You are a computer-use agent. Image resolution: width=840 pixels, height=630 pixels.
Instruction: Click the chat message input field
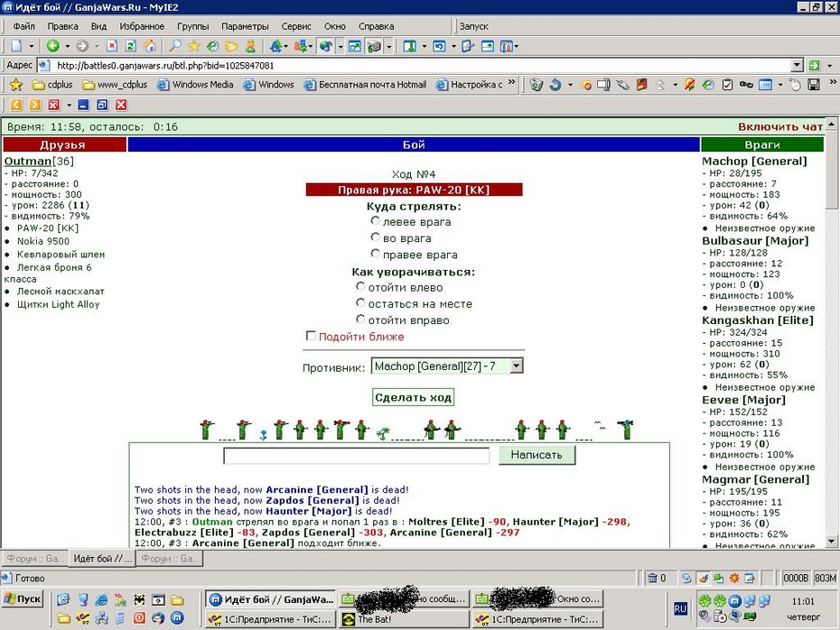[x=356, y=456]
